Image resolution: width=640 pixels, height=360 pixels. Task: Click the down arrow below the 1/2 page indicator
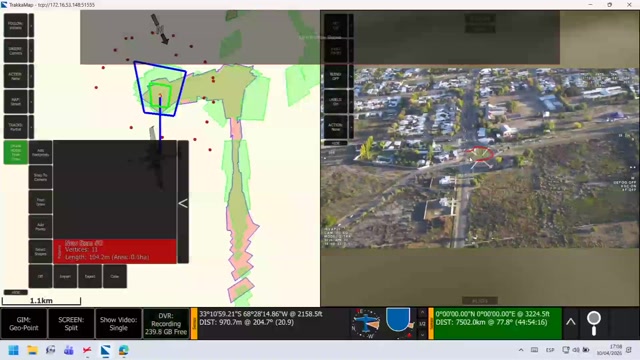point(422,334)
